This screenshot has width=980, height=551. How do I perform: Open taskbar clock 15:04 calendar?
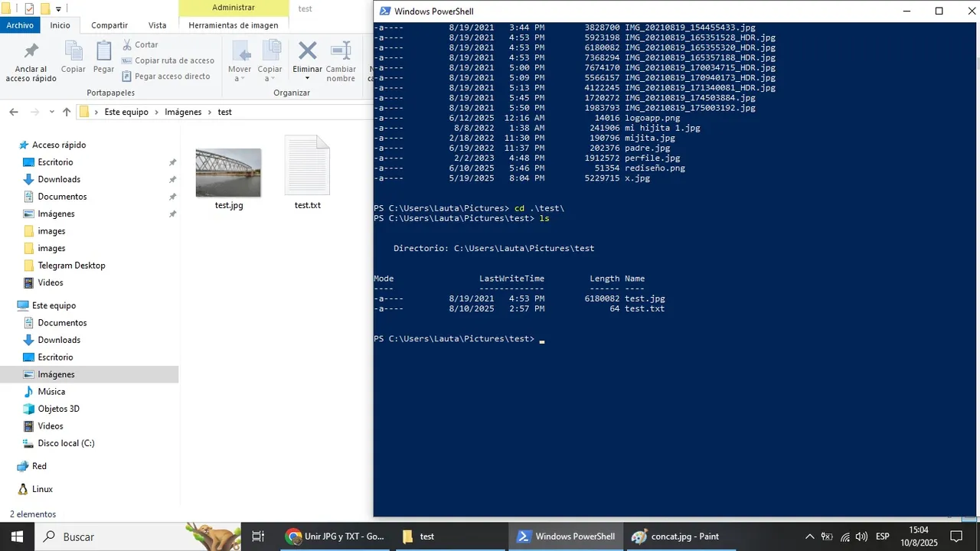click(918, 536)
